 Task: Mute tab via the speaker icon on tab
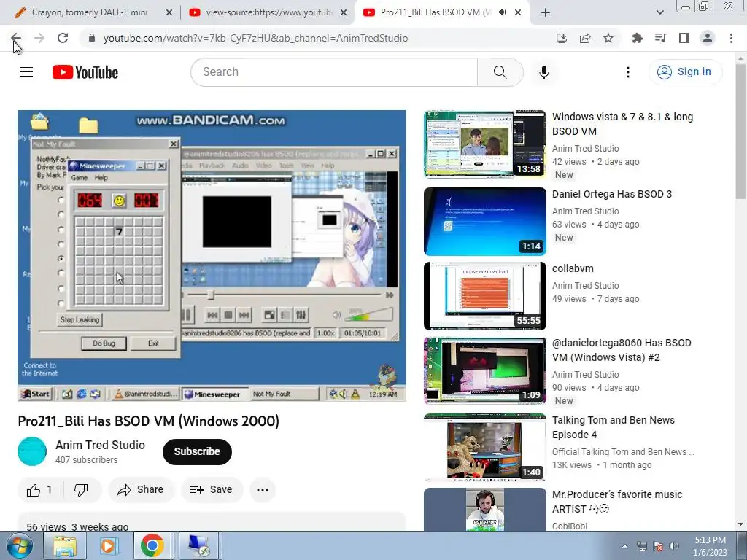502,12
